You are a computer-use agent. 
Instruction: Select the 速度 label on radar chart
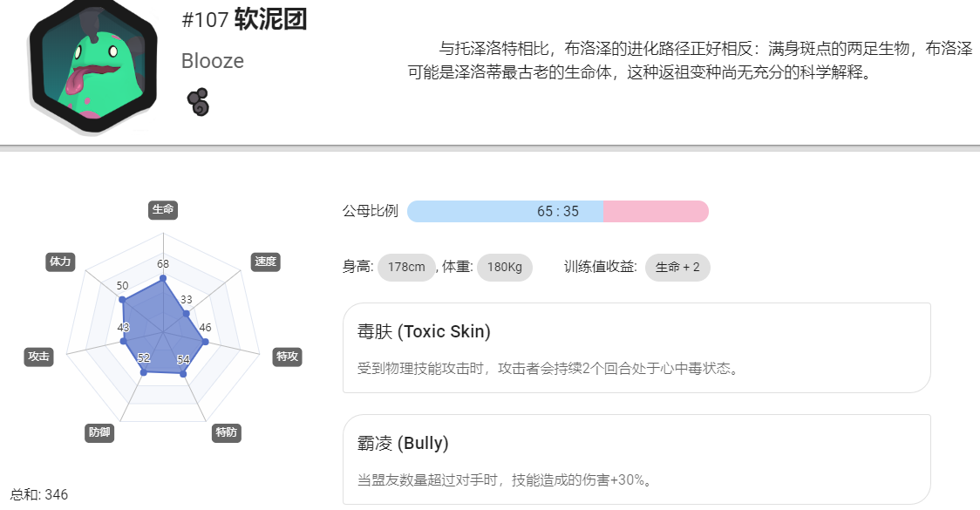[x=265, y=262]
